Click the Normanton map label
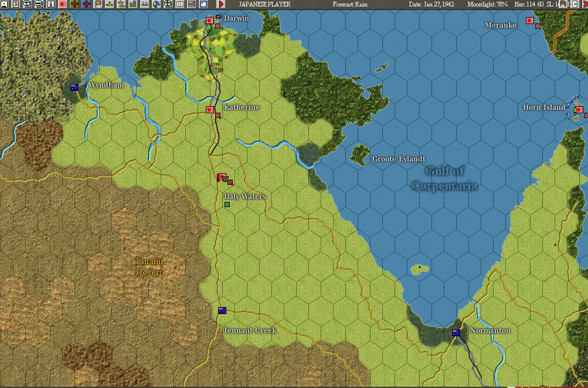The image size is (588, 388). (490, 330)
